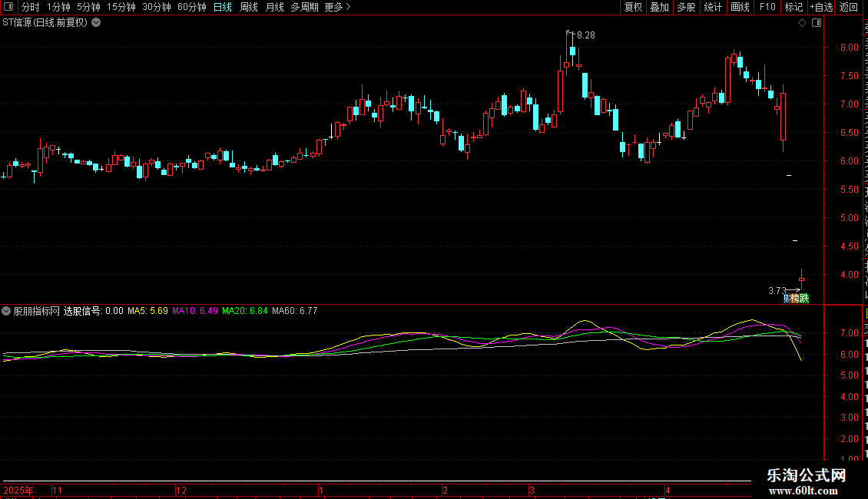Click the 4.00 main chart axis label
This screenshot has width=868, height=499.
(x=849, y=274)
